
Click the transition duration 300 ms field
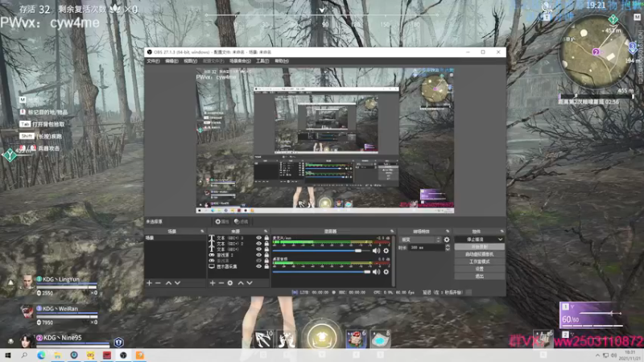coord(427,248)
